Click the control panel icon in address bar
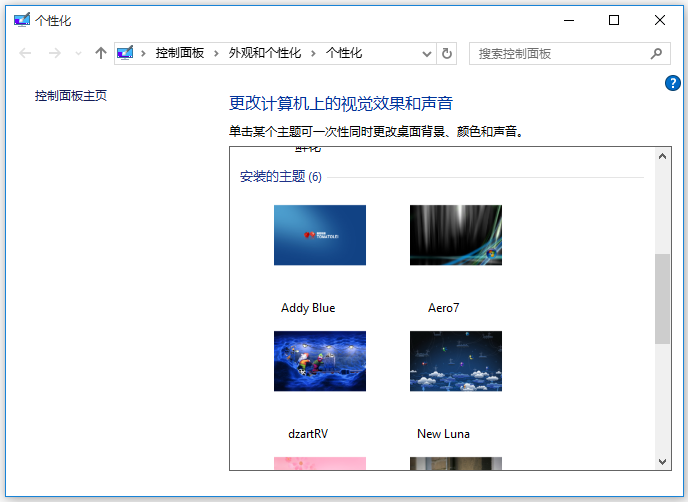Viewport: 688px width, 502px height. (126, 53)
